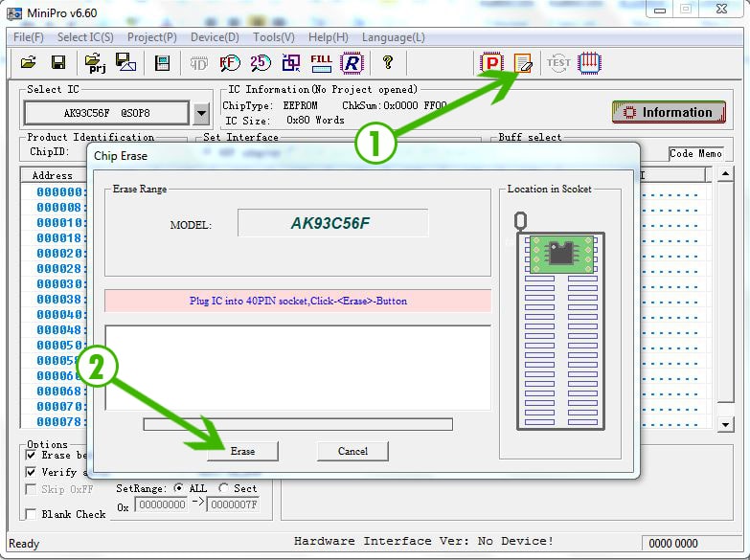
Task: Open the Tools(V) menu
Action: (274, 37)
